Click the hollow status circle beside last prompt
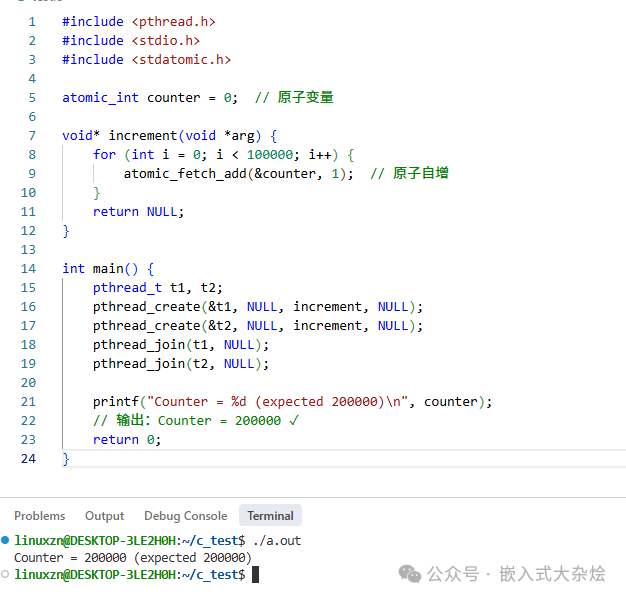Viewport: 626px width, 599px height. coord(5,574)
